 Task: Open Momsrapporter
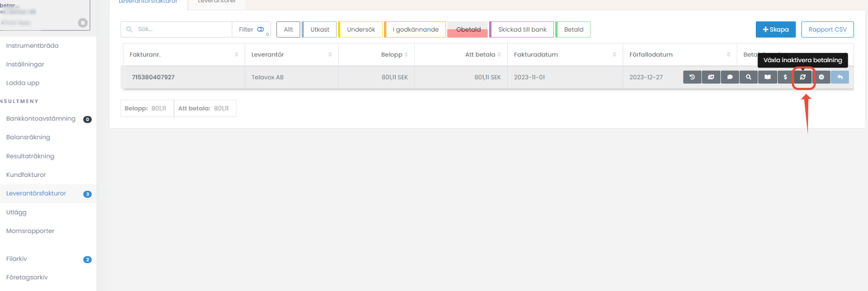point(30,231)
